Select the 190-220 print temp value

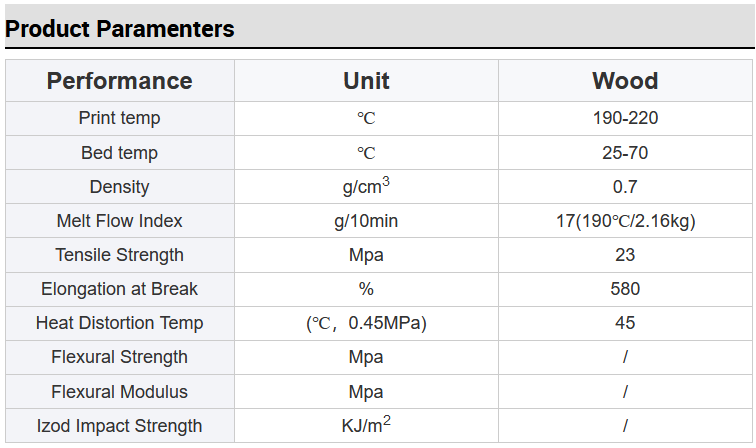pyautogui.click(x=625, y=118)
